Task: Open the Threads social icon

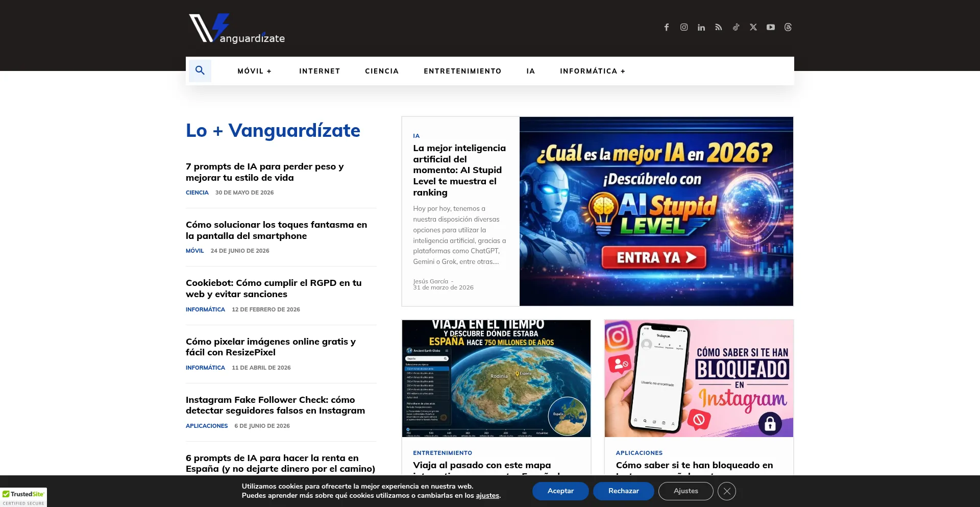Action: coord(788,27)
